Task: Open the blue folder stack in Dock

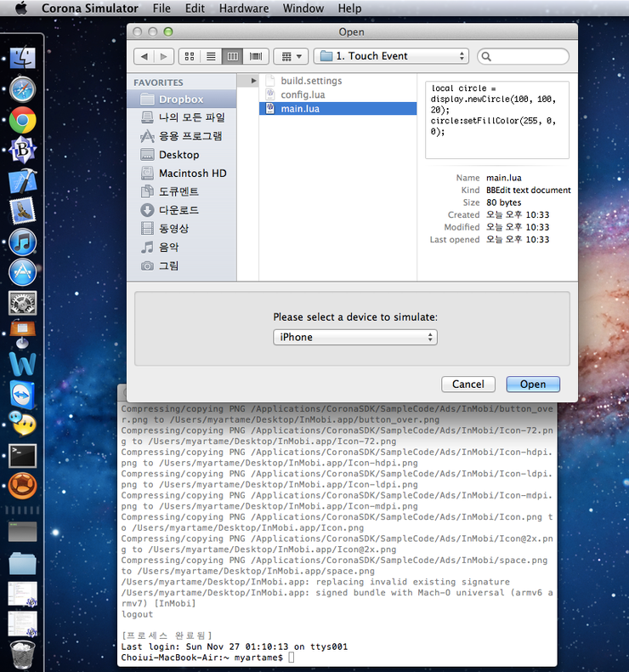Action: point(22,563)
